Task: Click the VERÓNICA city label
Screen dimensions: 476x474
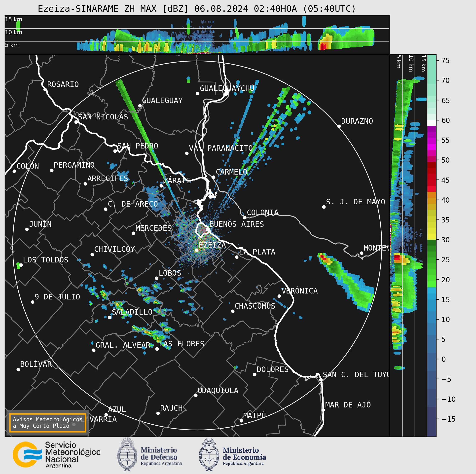Action: 299,291
